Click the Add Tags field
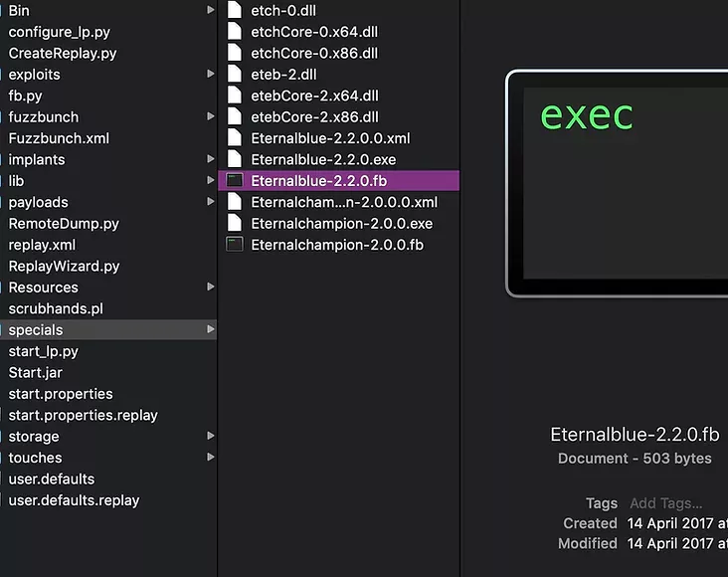728x577 pixels. [x=666, y=503]
